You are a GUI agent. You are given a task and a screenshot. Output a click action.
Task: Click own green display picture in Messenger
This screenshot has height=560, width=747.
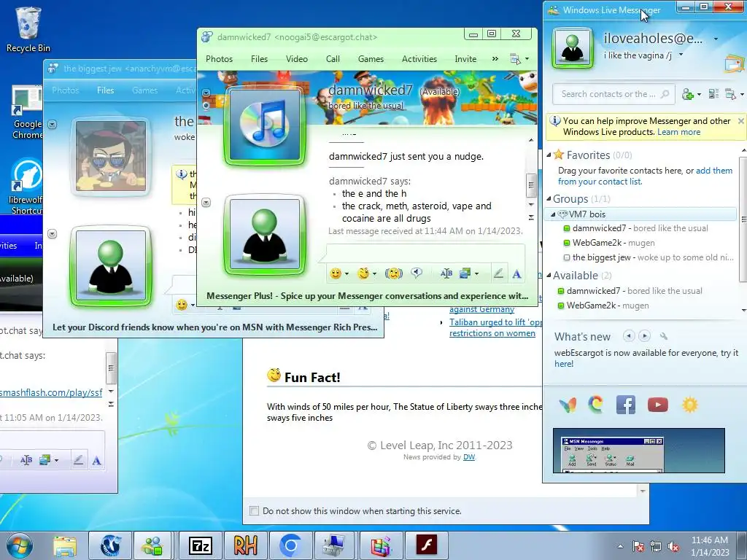pos(572,48)
